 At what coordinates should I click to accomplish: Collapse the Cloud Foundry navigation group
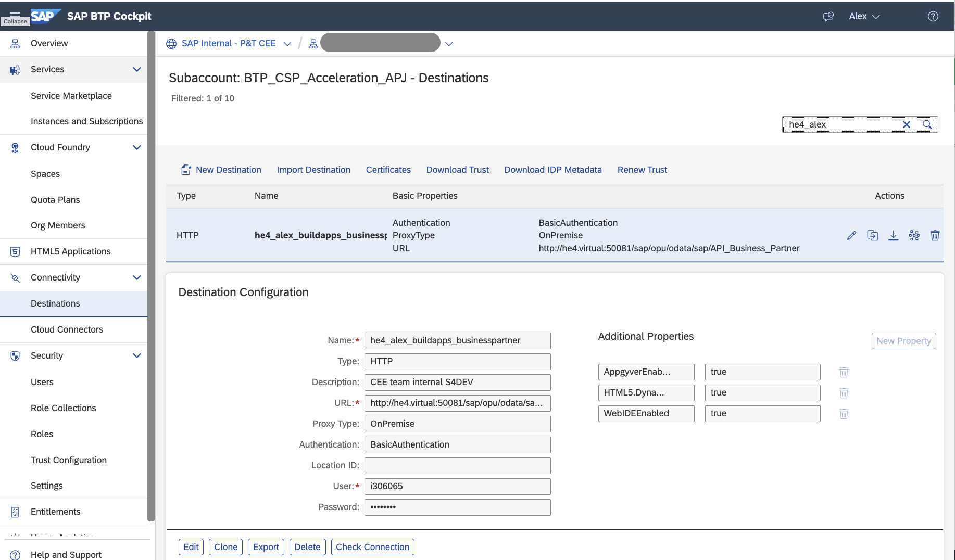pyautogui.click(x=136, y=147)
